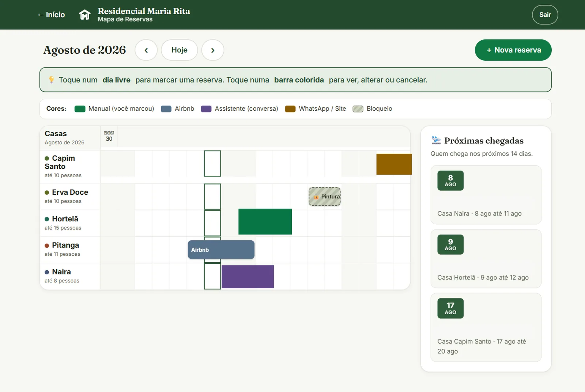The width and height of the screenshot is (585, 392).
Task: Go back via the Início link
Action: click(51, 15)
